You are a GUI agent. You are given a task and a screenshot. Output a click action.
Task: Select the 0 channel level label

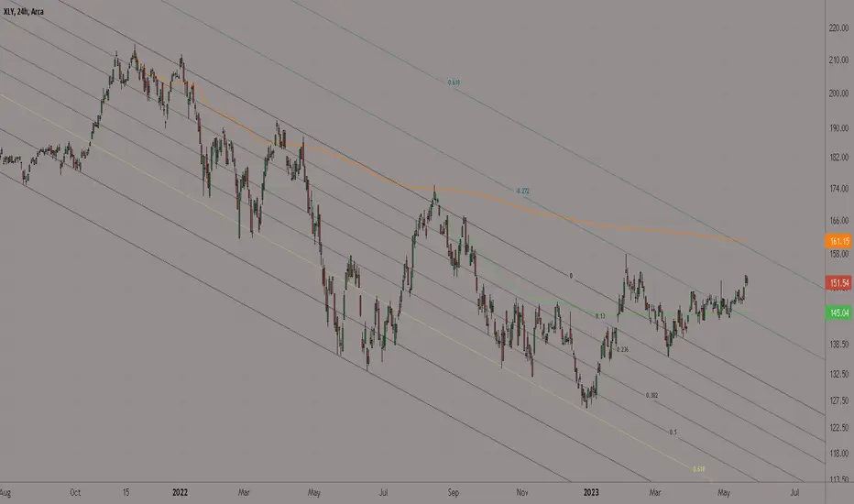[571, 276]
